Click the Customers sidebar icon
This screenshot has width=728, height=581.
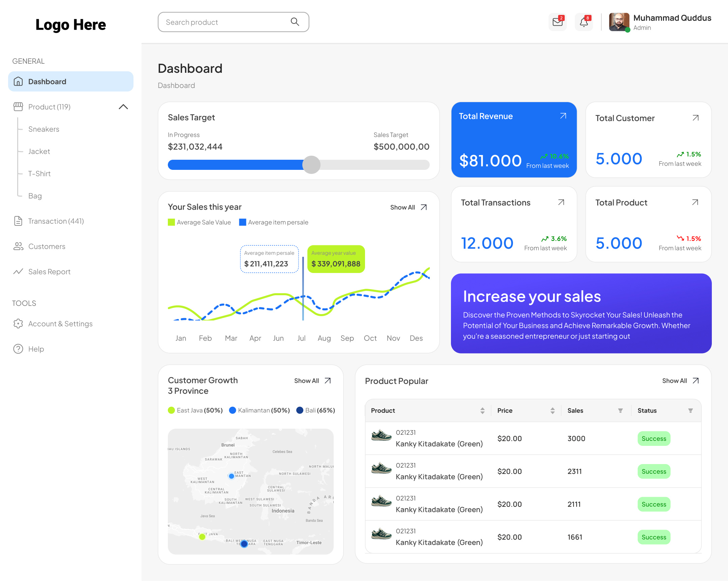pyautogui.click(x=18, y=246)
